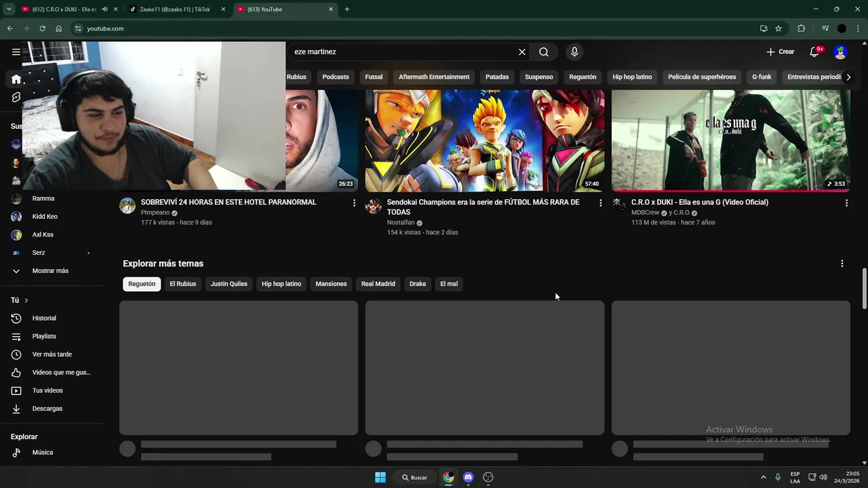The width and height of the screenshot is (868, 488).
Task: Open the YouTube hamburger guide menu
Action: click(16, 52)
